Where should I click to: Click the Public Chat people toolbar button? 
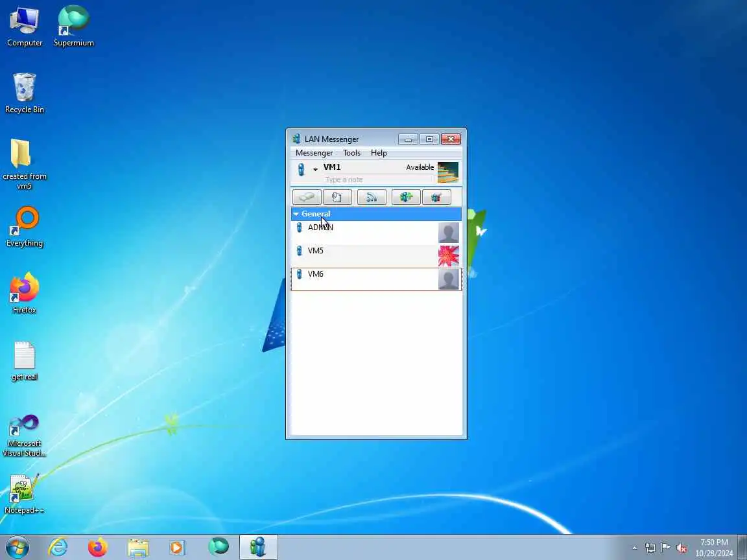tap(436, 196)
